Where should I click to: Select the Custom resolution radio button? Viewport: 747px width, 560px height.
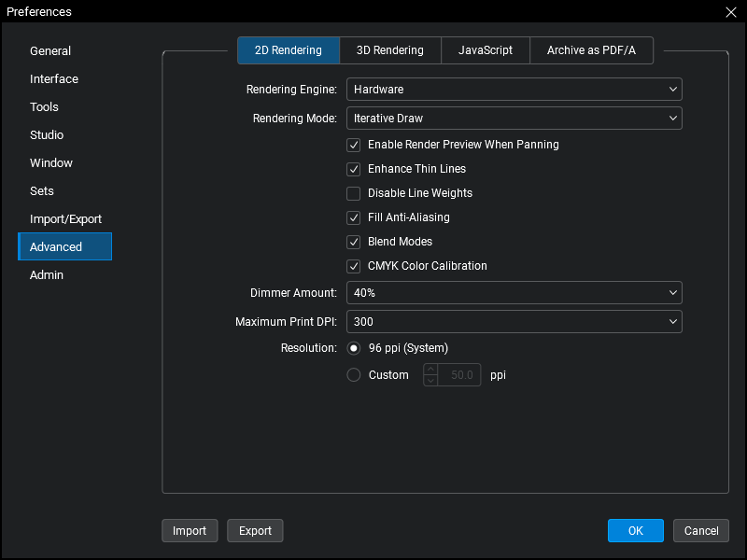pos(354,375)
